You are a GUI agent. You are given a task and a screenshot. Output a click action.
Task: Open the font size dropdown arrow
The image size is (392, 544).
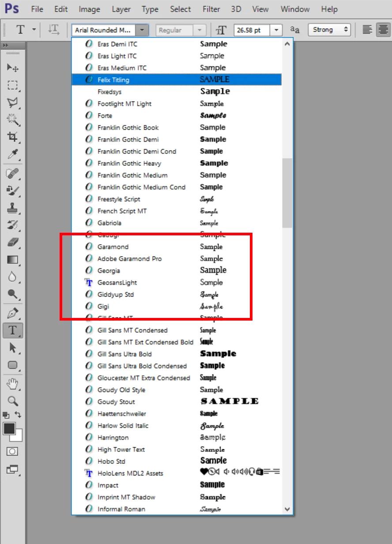click(276, 30)
